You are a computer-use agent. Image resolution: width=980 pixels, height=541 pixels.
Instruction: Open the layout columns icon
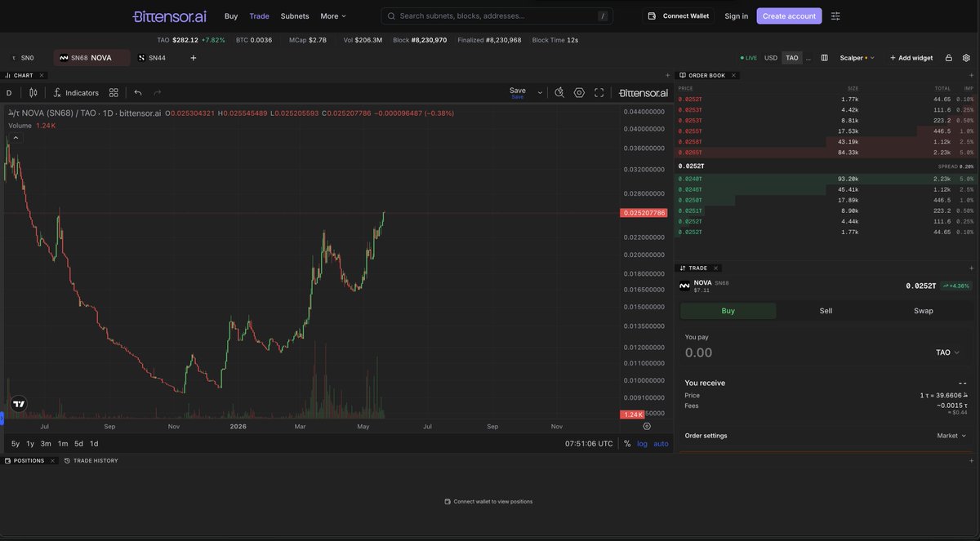[824, 58]
